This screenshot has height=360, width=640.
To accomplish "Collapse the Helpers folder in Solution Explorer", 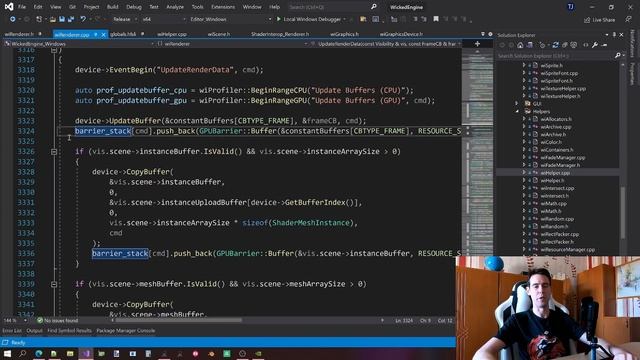I will pos(517,111).
